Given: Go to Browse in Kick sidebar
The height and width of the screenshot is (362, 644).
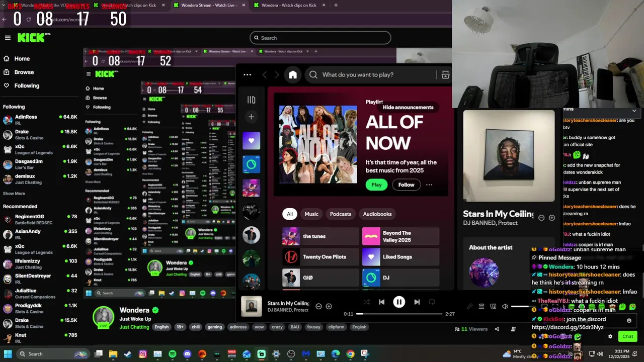Looking at the screenshot, I should [19, 72].
